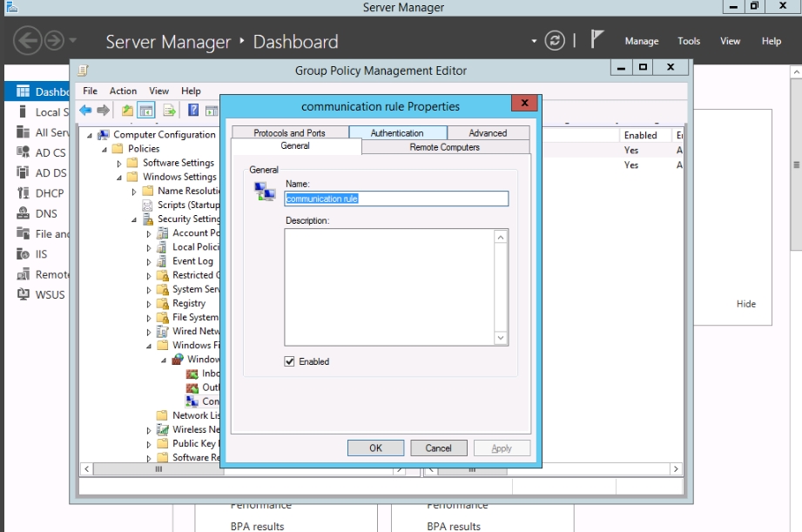802x532 pixels.
Task: Close the communication rule Properties dialog
Action: [524, 103]
